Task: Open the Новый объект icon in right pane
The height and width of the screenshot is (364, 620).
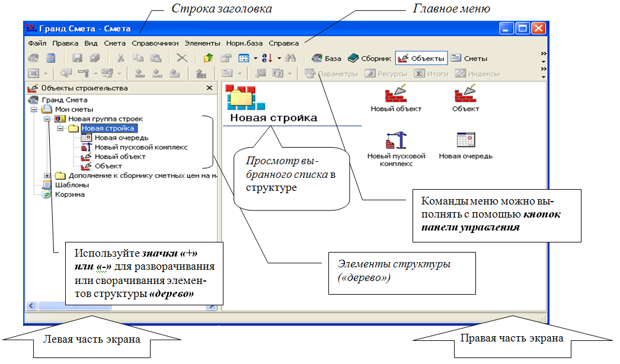Action: [396, 99]
